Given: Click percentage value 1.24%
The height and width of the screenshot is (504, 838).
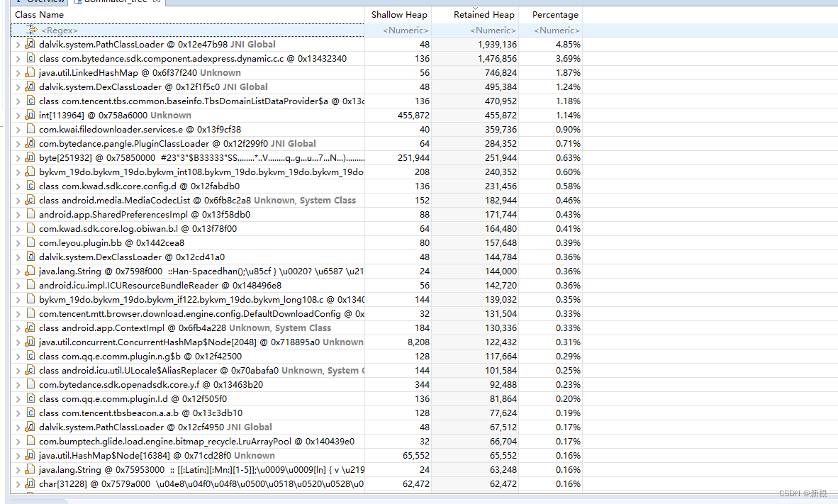Looking at the screenshot, I should tap(568, 86).
